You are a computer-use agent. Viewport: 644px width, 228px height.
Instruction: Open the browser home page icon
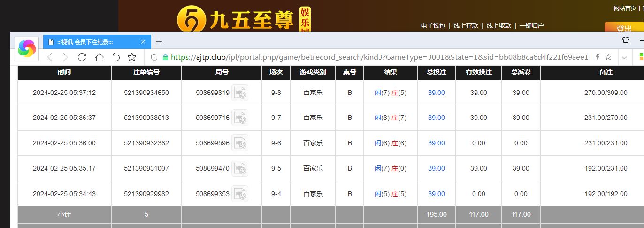pos(100,57)
